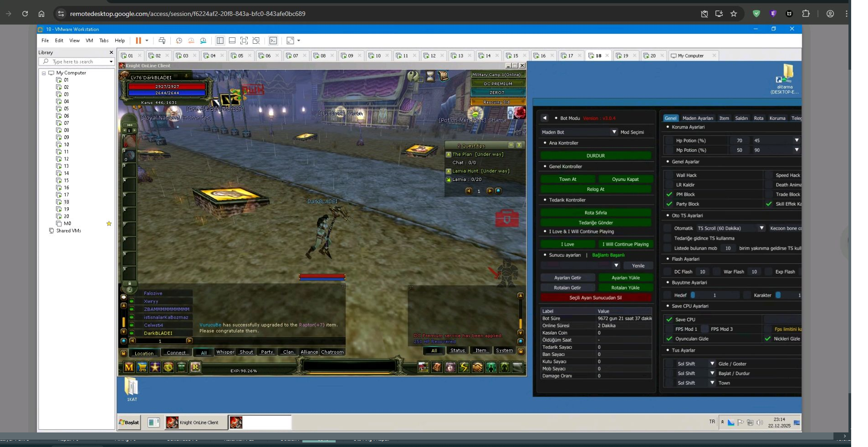Click the clan icon in game bar
This screenshot has height=447, width=868.
(182, 367)
